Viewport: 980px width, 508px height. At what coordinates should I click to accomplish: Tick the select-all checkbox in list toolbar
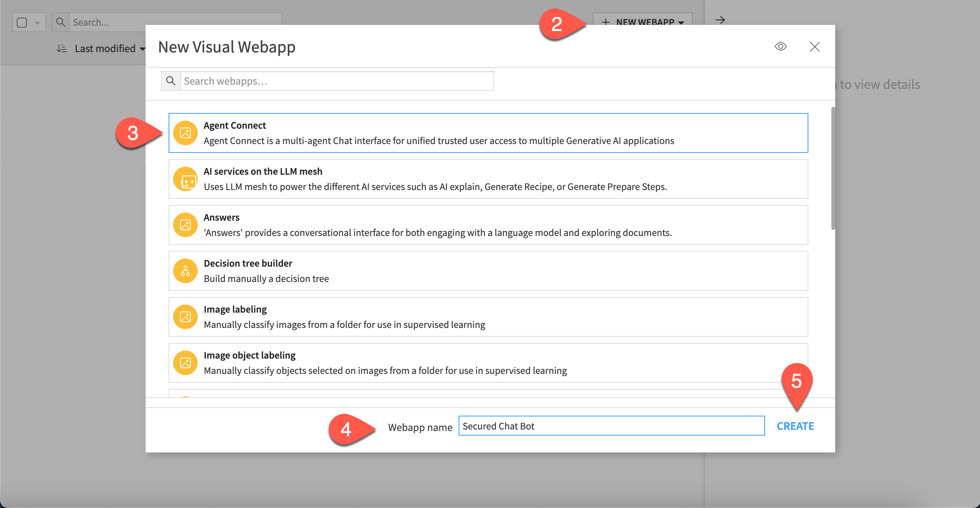pos(22,23)
